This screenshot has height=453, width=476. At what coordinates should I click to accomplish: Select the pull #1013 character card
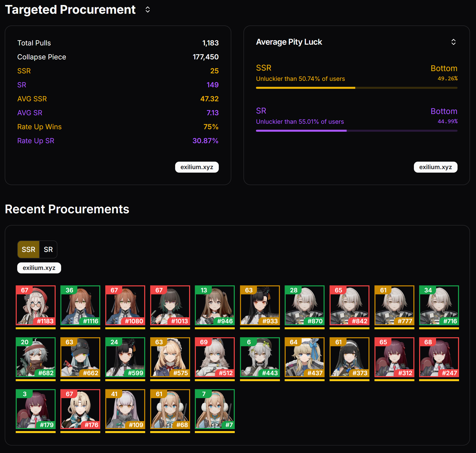(170, 305)
